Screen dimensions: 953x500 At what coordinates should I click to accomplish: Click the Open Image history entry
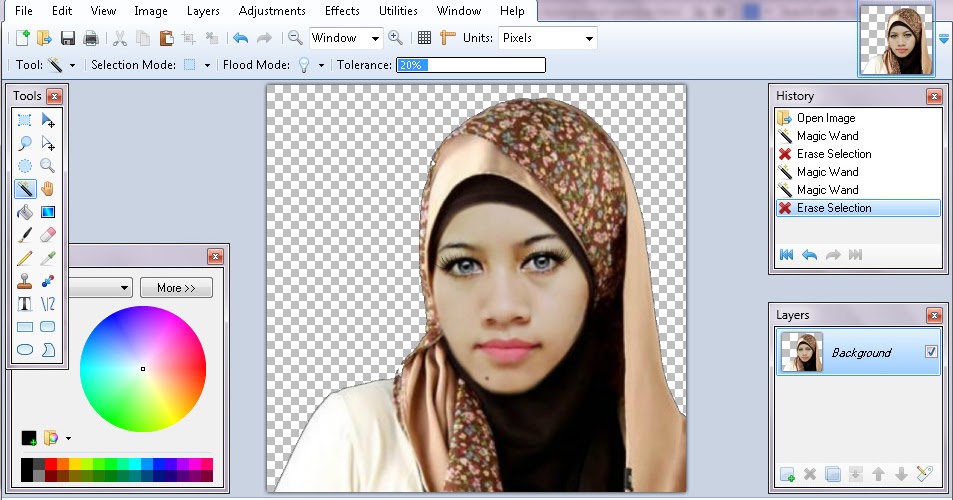(x=858, y=118)
